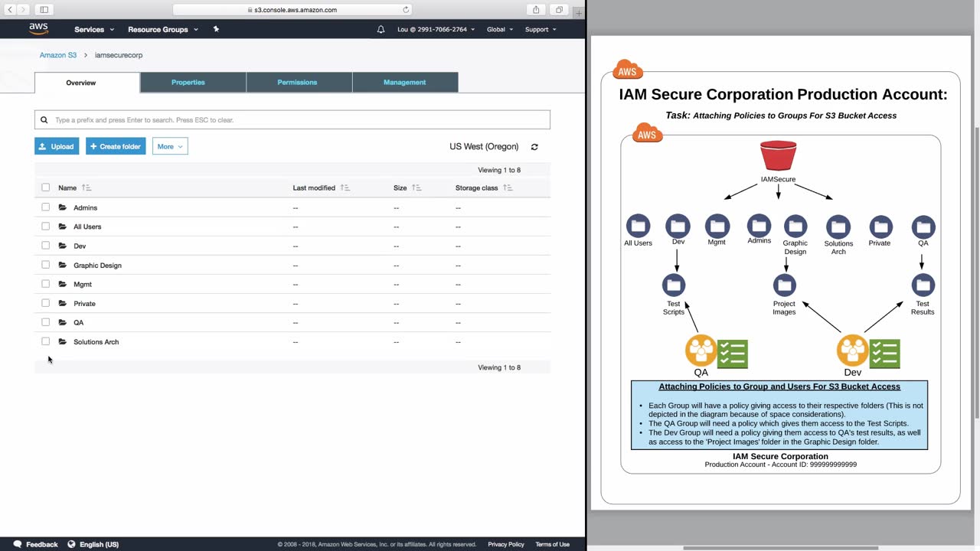Click the Mgmt folder icon in list
Screen dimensions: 980x551
pos(63,284)
